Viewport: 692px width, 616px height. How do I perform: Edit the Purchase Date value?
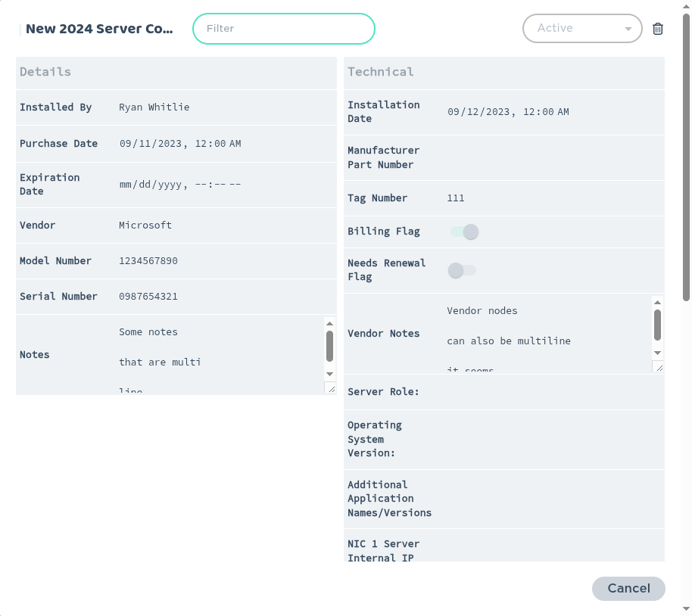pos(226,144)
